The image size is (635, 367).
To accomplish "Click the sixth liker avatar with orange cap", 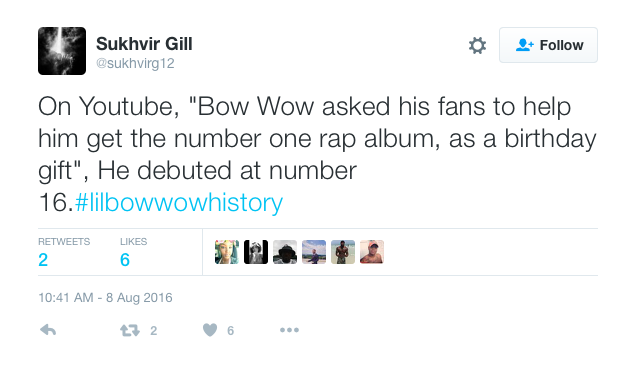I will pyautogui.click(x=372, y=252).
